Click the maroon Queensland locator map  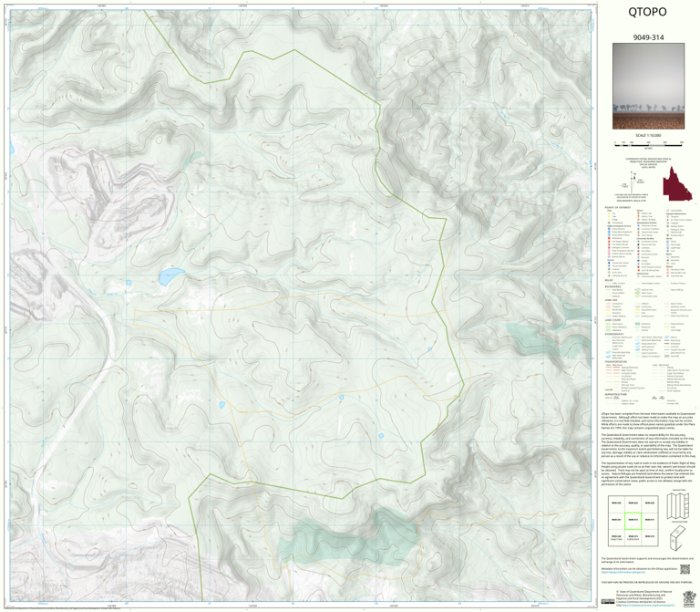click(x=677, y=184)
